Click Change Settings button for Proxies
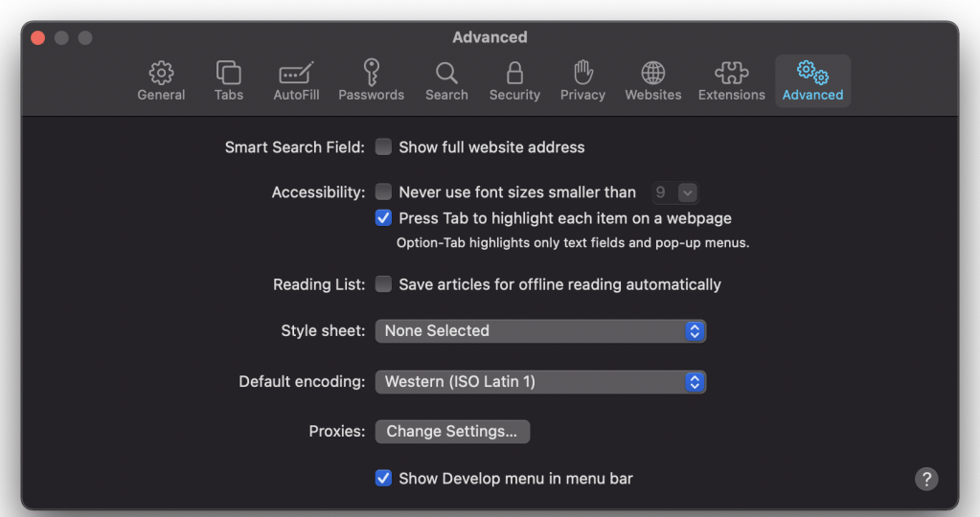980x517 pixels. (452, 432)
